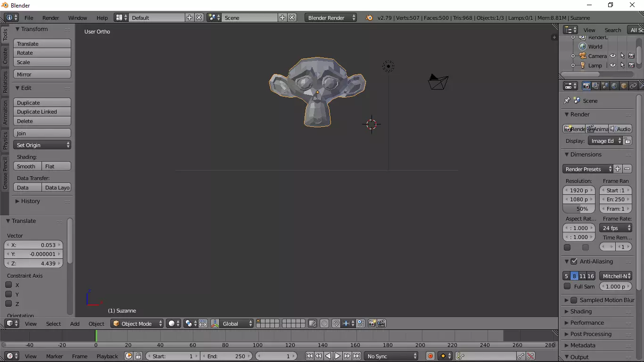Open the Render Presets dropdown
The height and width of the screenshot is (362, 644).
(x=588, y=169)
